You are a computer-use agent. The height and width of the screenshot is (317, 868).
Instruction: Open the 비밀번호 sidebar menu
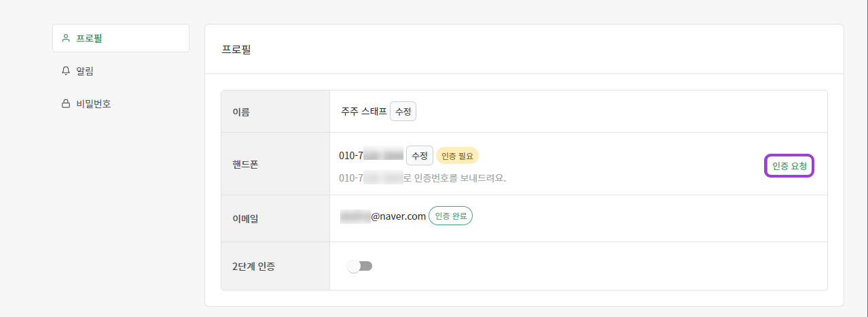click(94, 104)
